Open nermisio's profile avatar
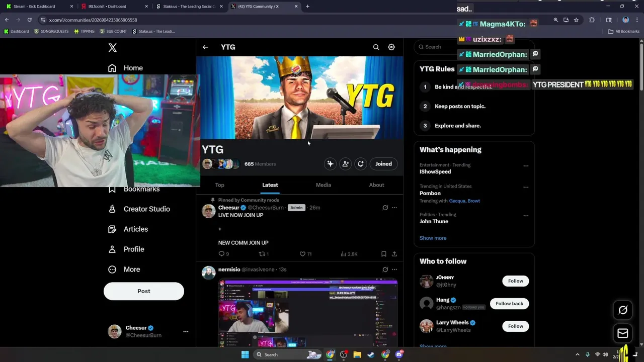The image size is (644, 362). click(x=209, y=273)
